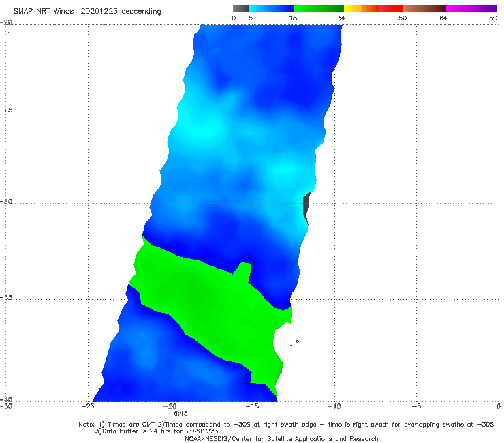Click the colorbar label "50"
This screenshot has width=504, height=443.
[x=403, y=18]
